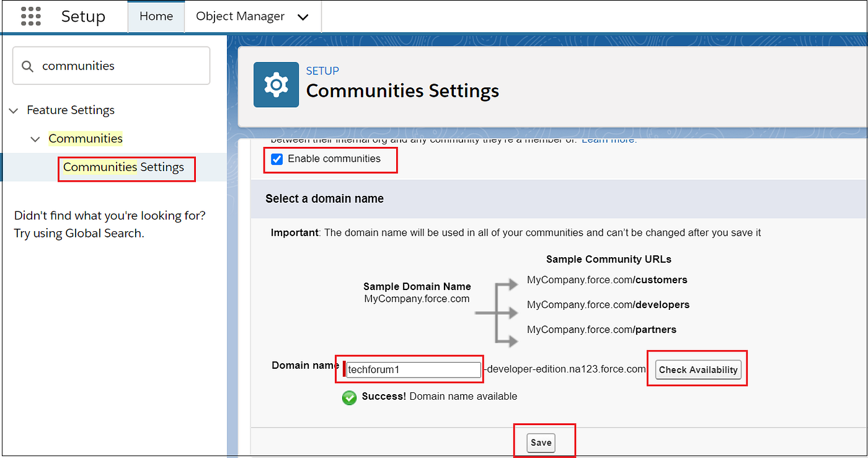Click the SETUP breadcrumb text
This screenshot has width=868, height=458.
coord(322,71)
